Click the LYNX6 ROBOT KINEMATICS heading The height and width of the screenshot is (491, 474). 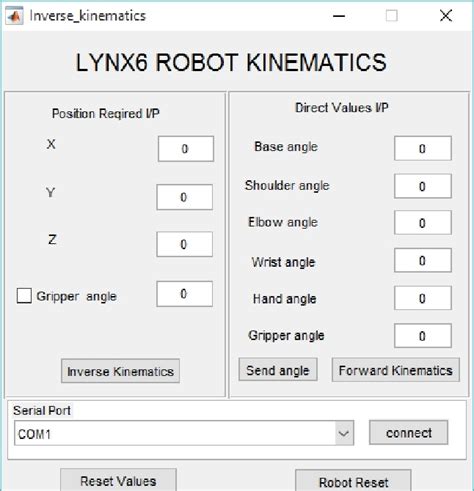231,63
